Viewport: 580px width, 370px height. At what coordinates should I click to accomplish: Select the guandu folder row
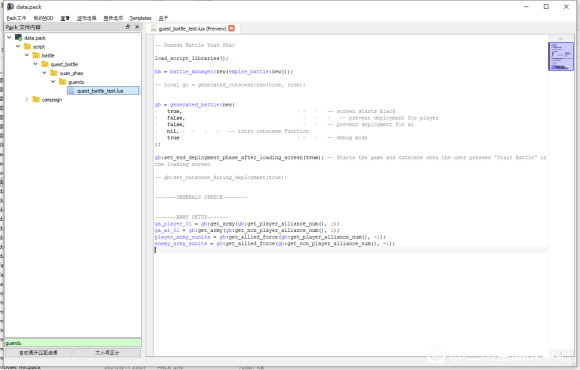[x=77, y=82]
